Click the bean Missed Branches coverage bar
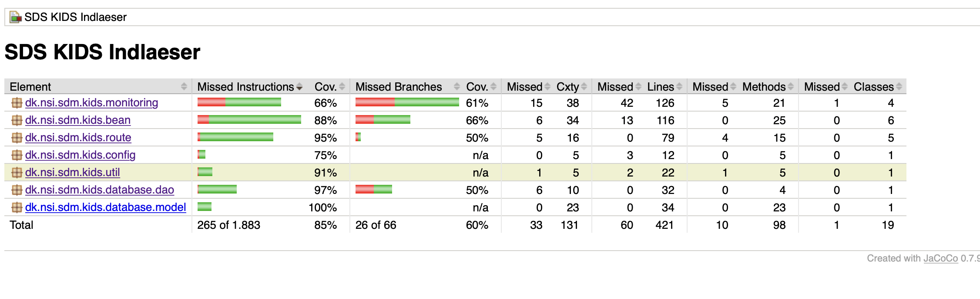 click(x=383, y=119)
